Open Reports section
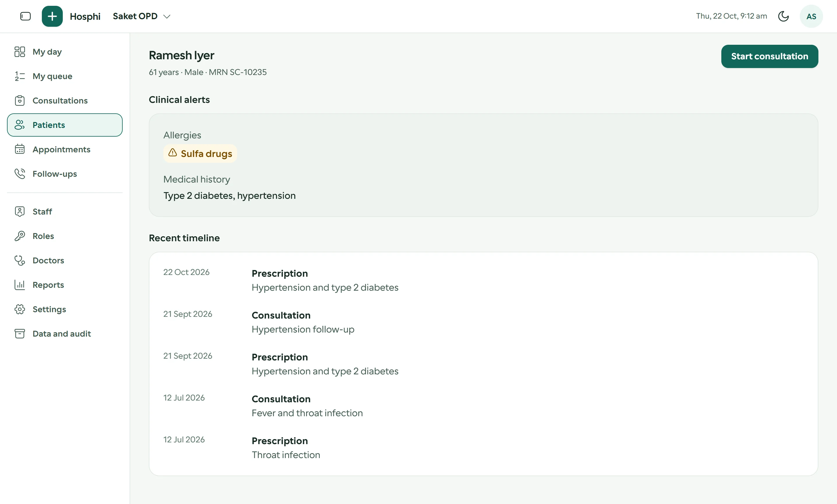The width and height of the screenshot is (837, 504). pos(65,285)
